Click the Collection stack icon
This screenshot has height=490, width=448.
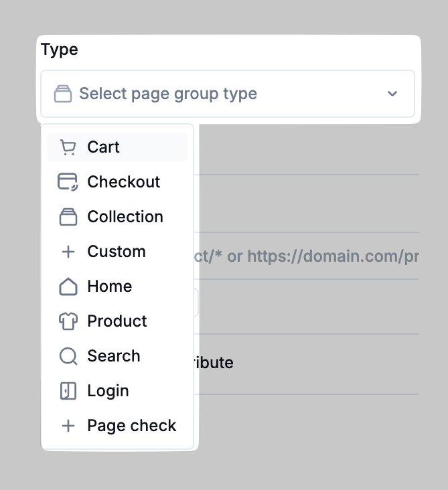point(68,217)
